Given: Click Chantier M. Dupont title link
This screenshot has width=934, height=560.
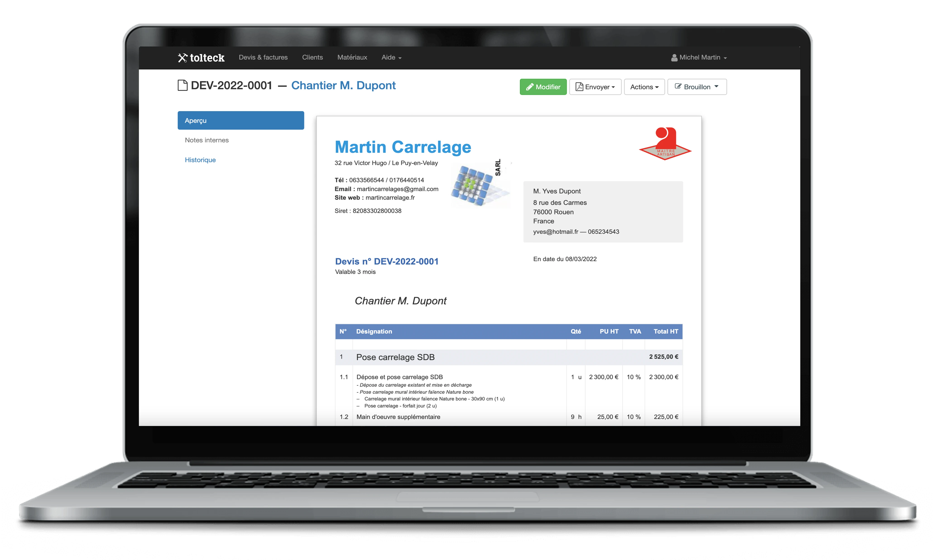Looking at the screenshot, I should pyautogui.click(x=343, y=85).
